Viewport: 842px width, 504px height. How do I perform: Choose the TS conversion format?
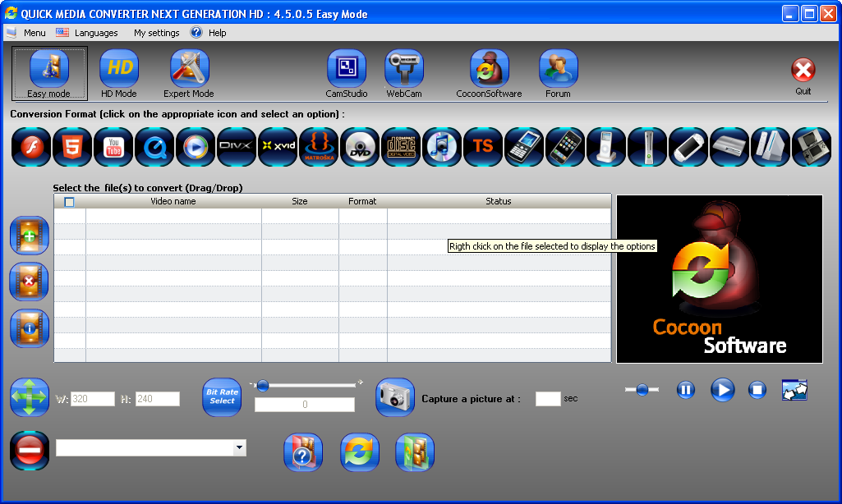click(x=483, y=147)
